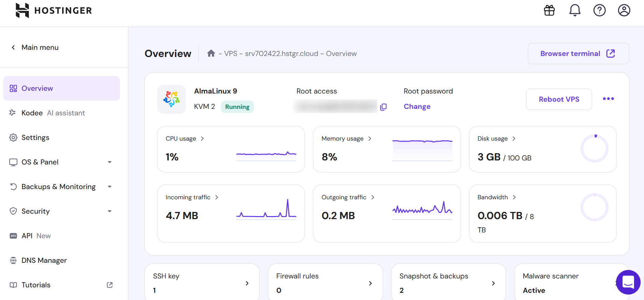Click the 3 GB disk value
Viewport: 644px width, 300px height.
pos(489,157)
